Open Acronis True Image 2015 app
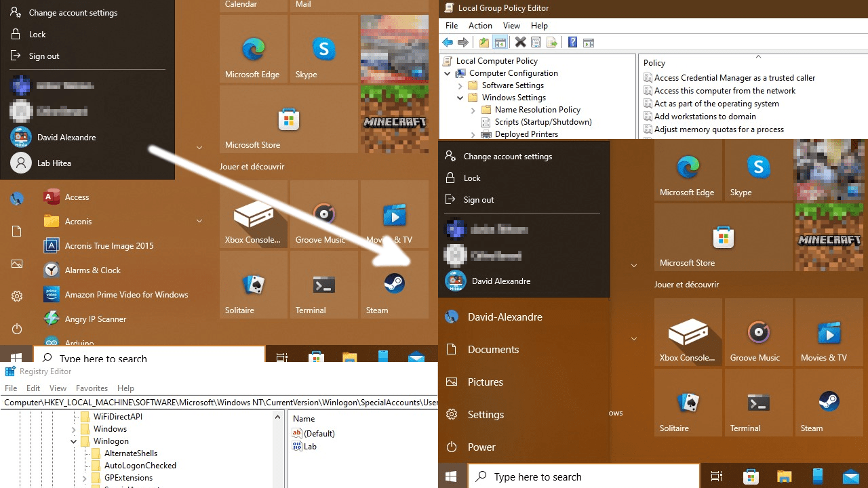The width and height of the screenshot is (868, 488). point(108,246)
